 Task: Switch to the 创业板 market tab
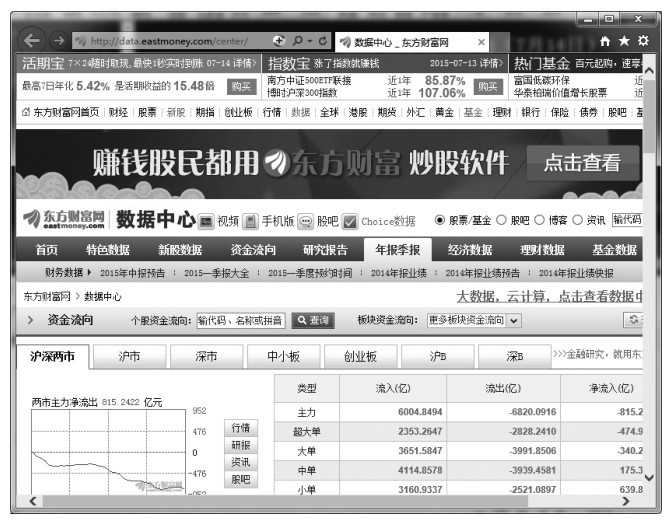pyautogui.click(x=360, y=356)
